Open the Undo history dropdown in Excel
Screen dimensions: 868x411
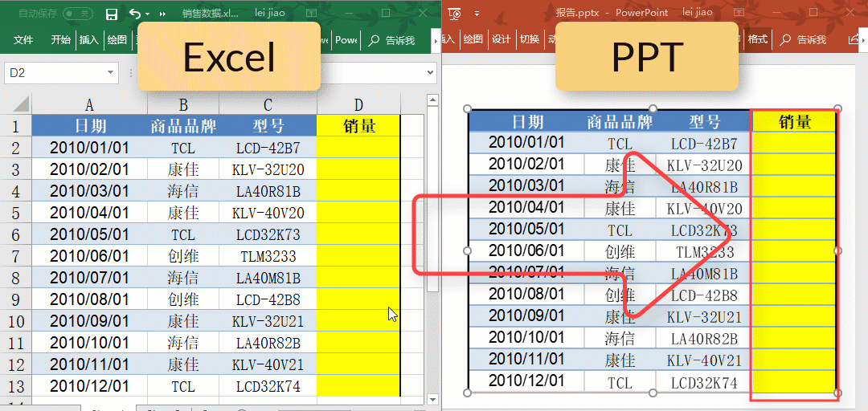(148, 14)
